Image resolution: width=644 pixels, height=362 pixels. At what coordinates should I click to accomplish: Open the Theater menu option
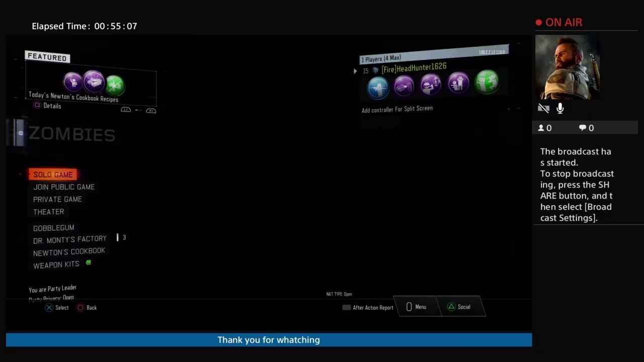click(48, 212)
